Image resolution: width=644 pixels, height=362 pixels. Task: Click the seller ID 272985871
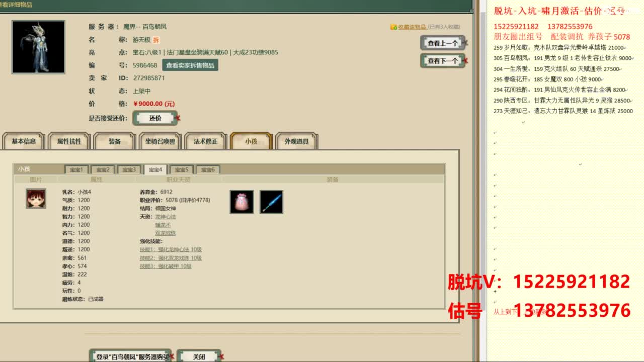point(149,78)
